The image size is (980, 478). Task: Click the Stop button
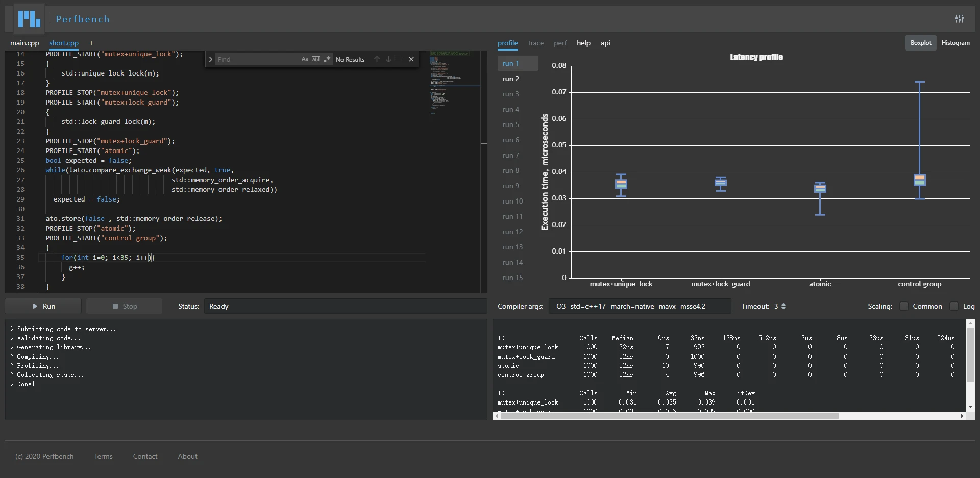click(x=125, y=306)
